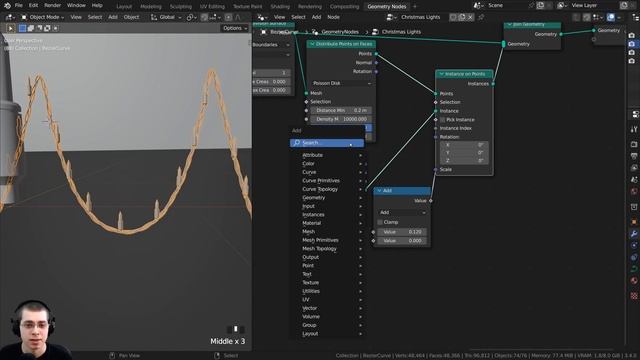
Task: Select the tweak select tool icon
Action: point(11,28)
